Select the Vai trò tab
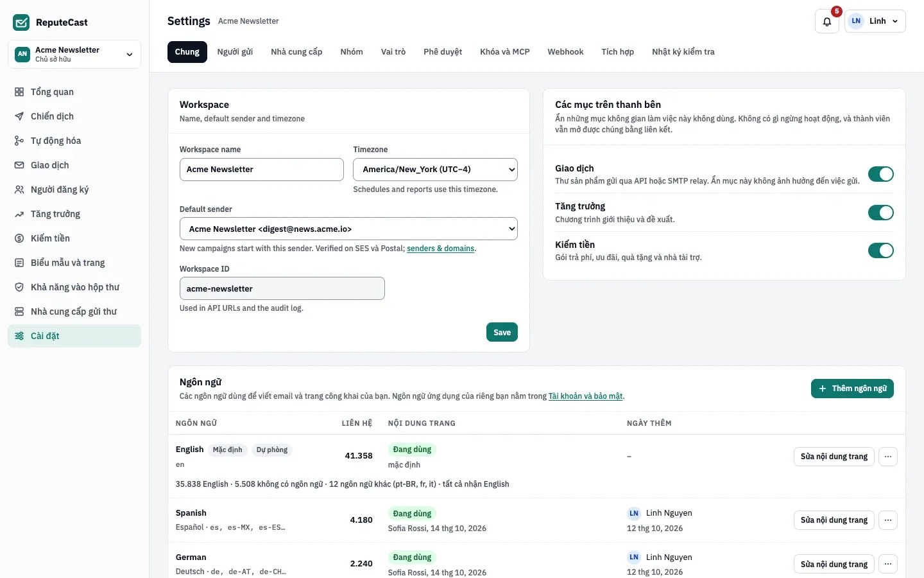The image size is (924, 578). 393,52
